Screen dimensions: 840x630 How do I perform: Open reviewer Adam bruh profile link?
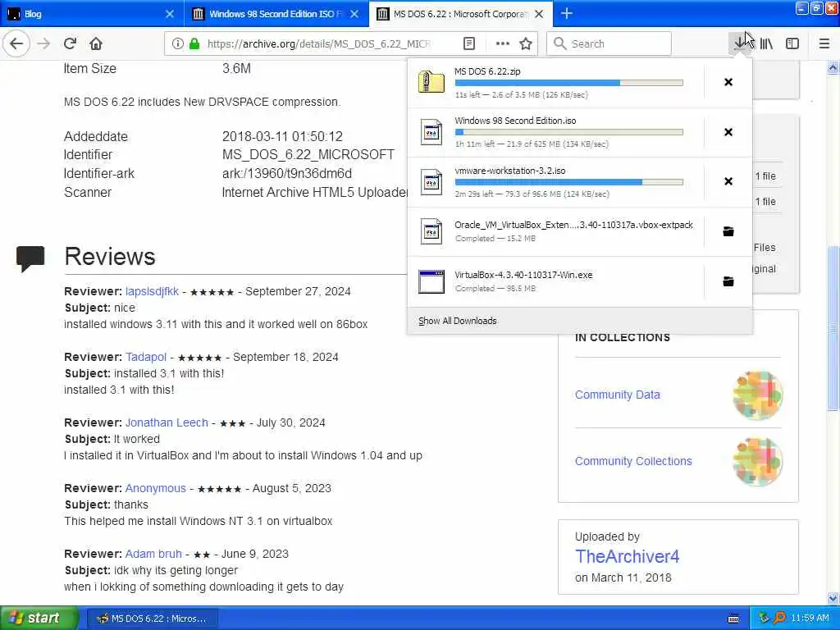click(153, 554)
